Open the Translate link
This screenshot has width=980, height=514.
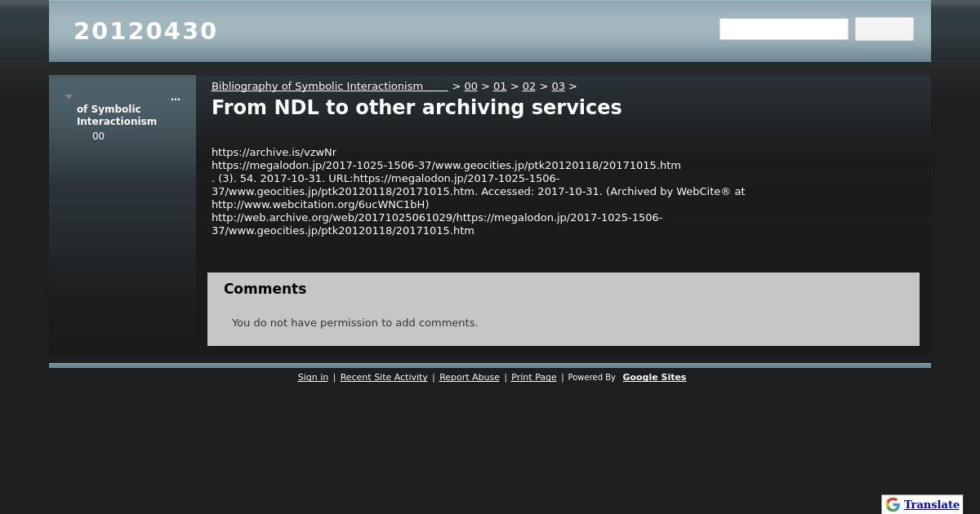click(x=931, y=504)
